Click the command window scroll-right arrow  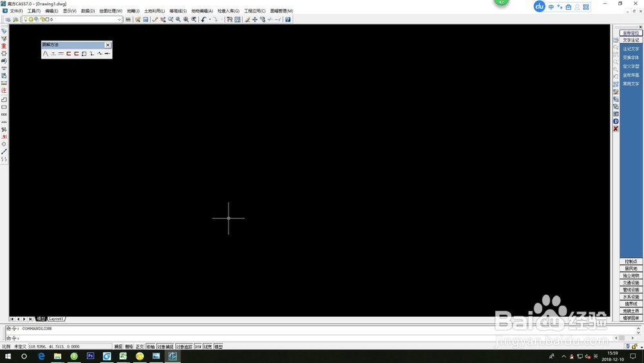(632, 338)
